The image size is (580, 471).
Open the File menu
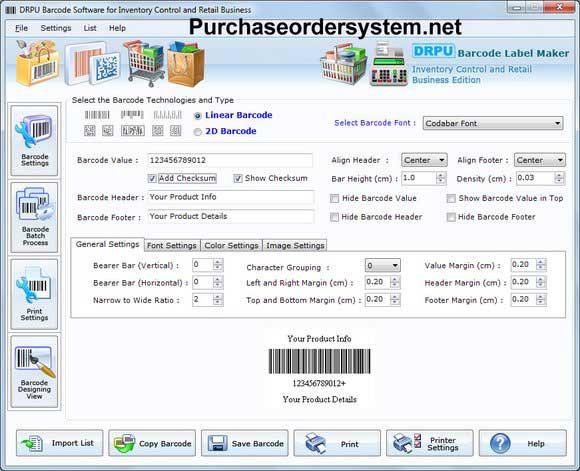point(21,28)
